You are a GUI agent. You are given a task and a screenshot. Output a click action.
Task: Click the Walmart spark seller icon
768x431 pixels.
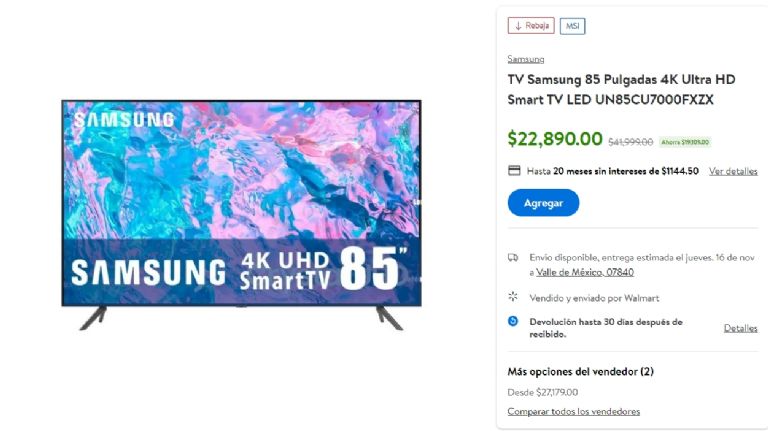point(513,297)
